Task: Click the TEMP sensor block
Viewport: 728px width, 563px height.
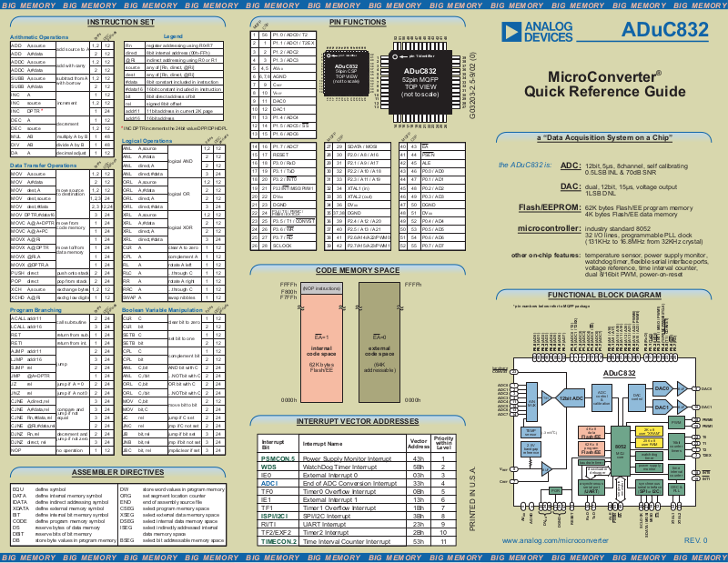Action: [x=531, y=432]
